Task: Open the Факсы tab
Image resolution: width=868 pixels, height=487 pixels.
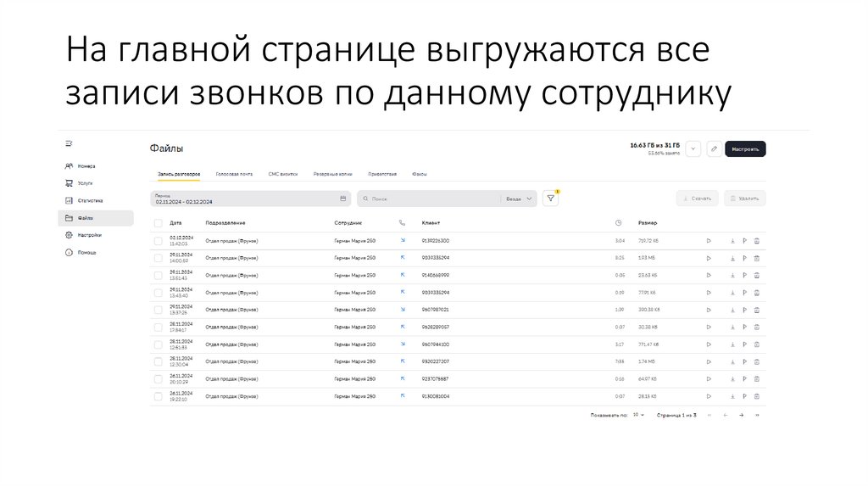Action: (419, 174)
